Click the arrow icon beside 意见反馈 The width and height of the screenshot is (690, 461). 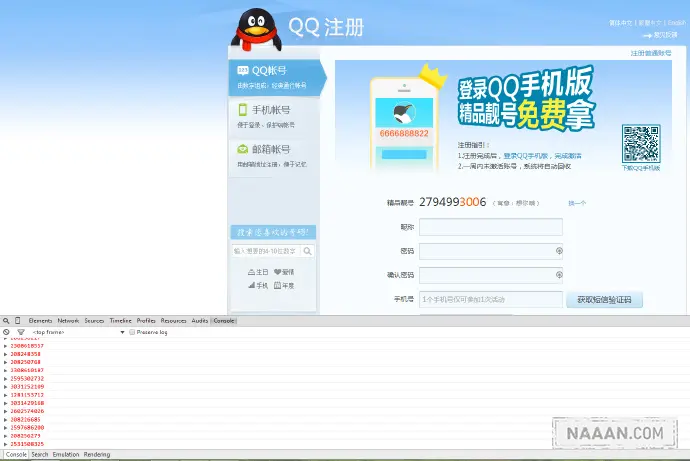pyautogui.click(x=647, y=35)
